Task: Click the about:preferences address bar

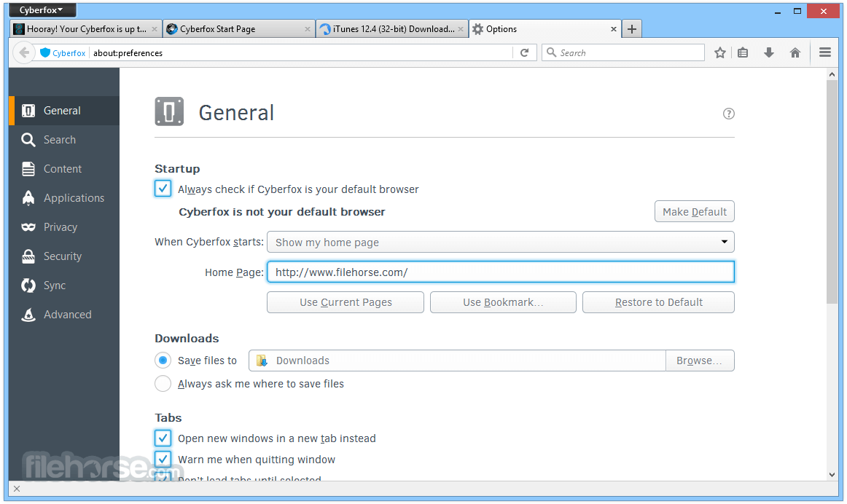Action: [302, 53]
